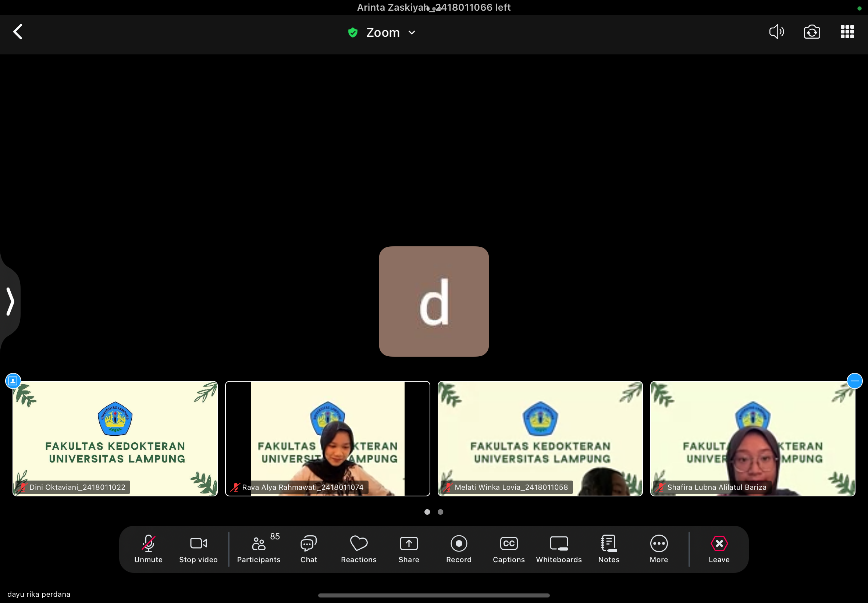Click muted mic icon on Rava Alya tile

(x=235, y=487)
